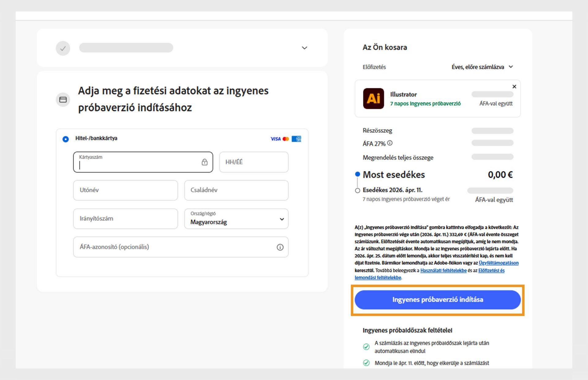The image size is (588, 380).
Task: Open the Használati feltételekbe link
Action: [x=443, y=270]
